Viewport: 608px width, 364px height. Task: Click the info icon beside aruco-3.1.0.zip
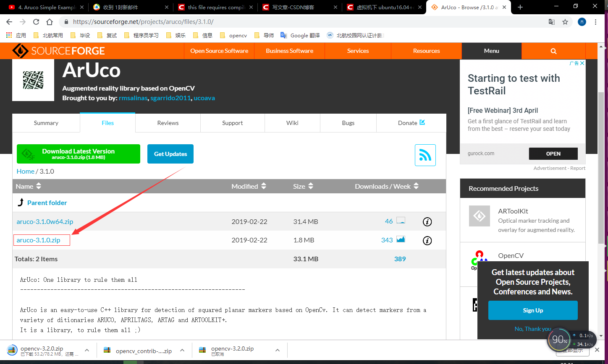(x=427, y=240)
